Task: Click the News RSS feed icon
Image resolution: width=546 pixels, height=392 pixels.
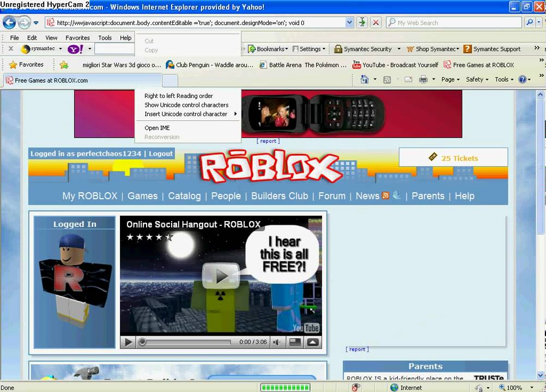Action: (x=385, y=195)
